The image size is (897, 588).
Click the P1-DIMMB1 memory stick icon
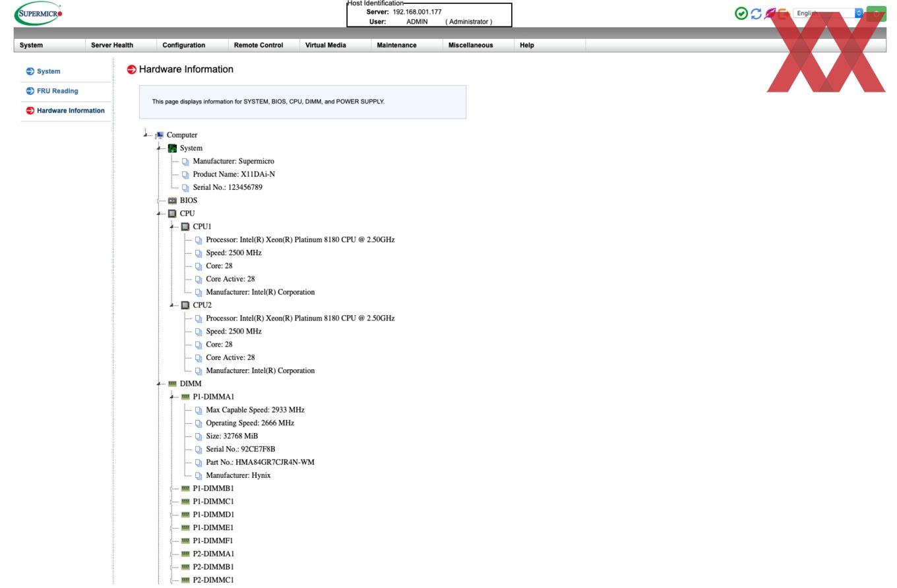[185, 488]
